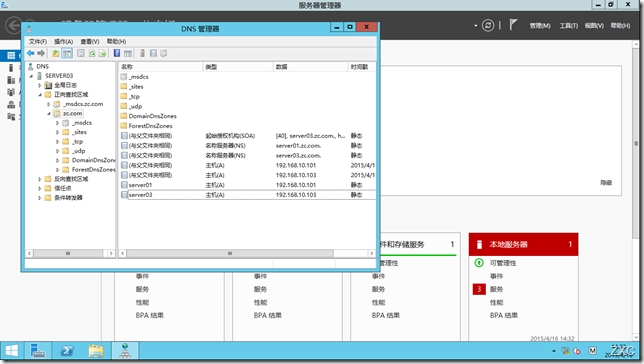Open 管理(M) menu in Server Manager
This screenshot has width=644, height=364.
tap(540, 25)
